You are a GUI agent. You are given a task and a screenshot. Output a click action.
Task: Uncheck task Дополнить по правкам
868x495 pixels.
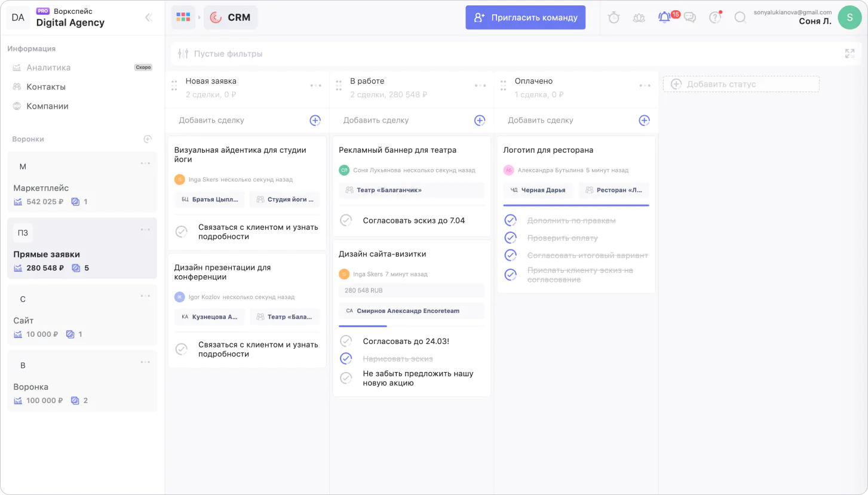click(x=510, y=220)
